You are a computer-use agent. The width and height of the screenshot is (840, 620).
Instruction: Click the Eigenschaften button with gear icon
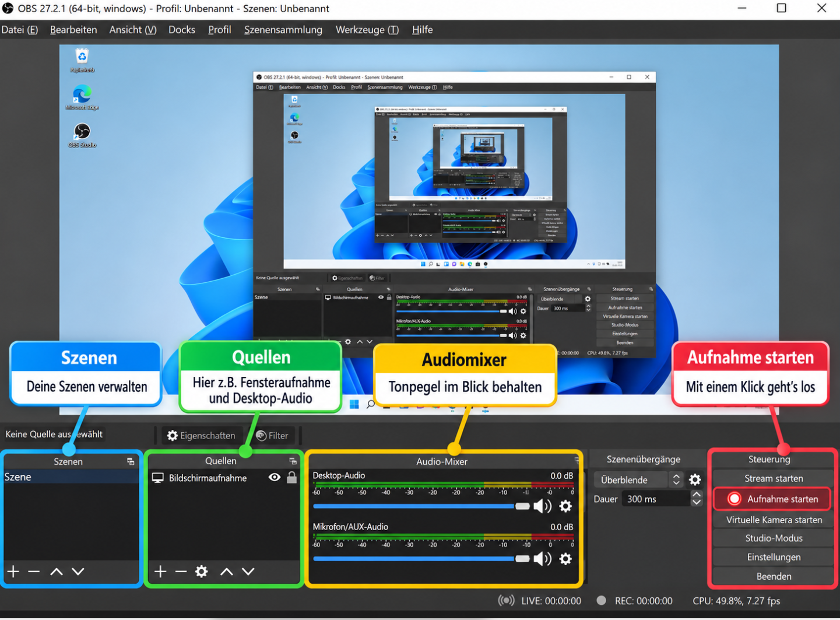pyautogui.click(x=201, y=436)
